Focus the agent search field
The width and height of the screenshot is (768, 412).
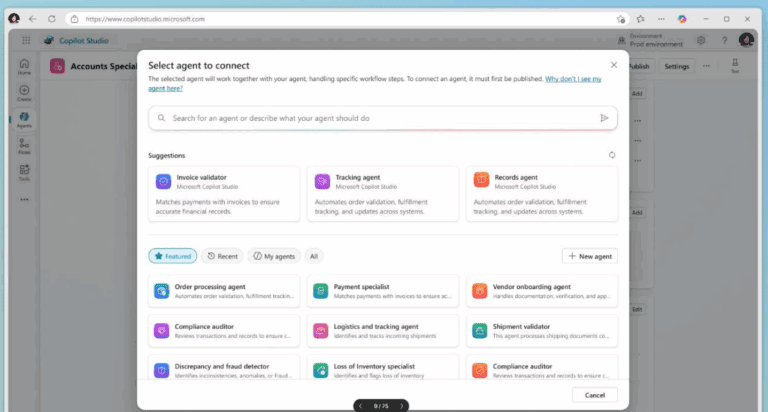tap(383, 118)
